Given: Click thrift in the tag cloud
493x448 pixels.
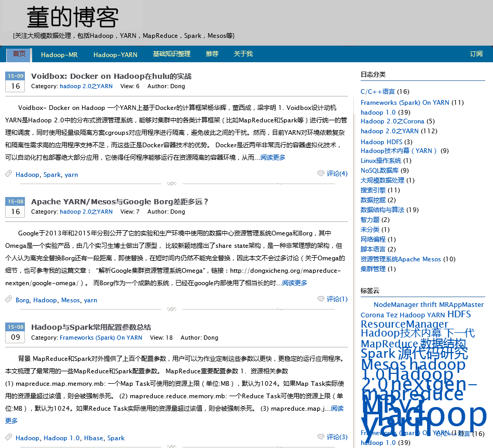Looking at the screenshot, I should click(429, 305).
